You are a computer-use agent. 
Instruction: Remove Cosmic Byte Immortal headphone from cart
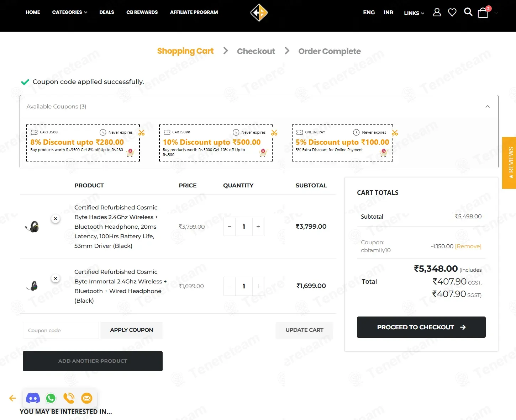pyautogui.click(x=56, y=278)
